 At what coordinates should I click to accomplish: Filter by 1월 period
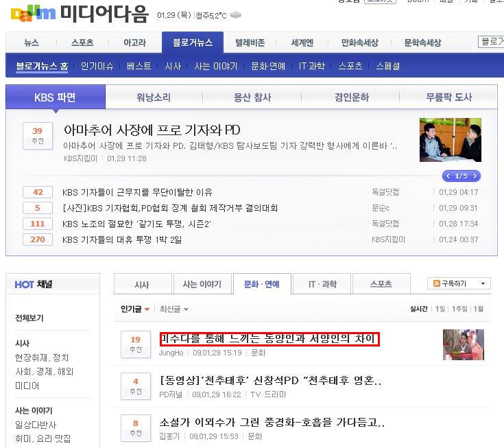479,309
